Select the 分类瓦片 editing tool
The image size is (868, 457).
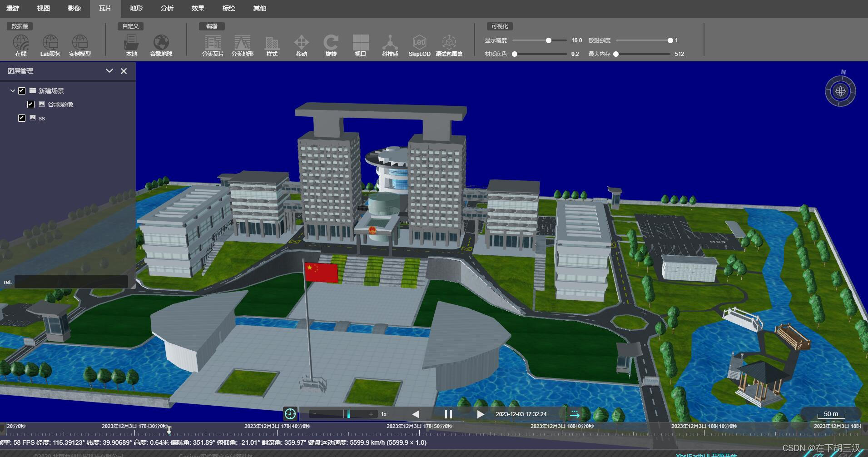(x=213, y=45)
